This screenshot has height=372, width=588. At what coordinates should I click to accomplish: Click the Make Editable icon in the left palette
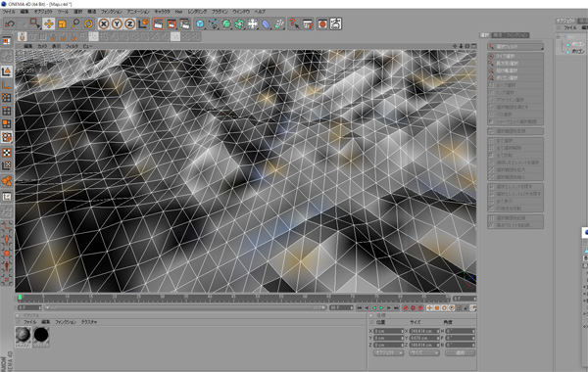[7, 56]
